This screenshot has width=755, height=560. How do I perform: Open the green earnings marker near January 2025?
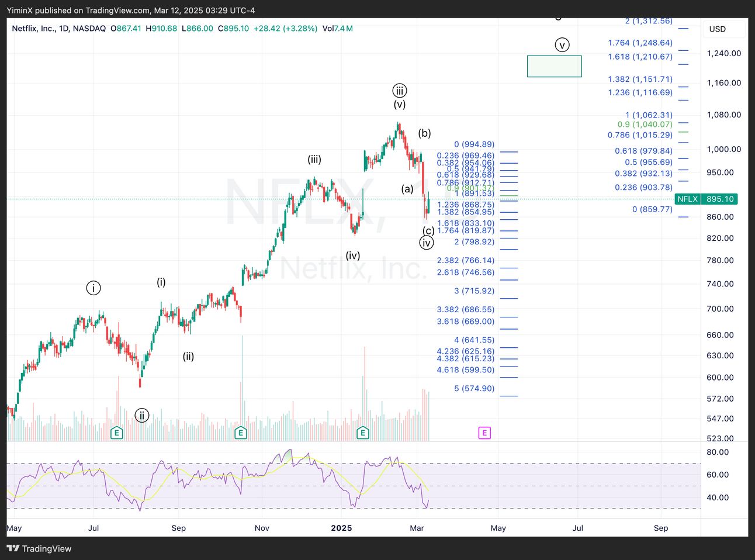[x=363, y=433]
